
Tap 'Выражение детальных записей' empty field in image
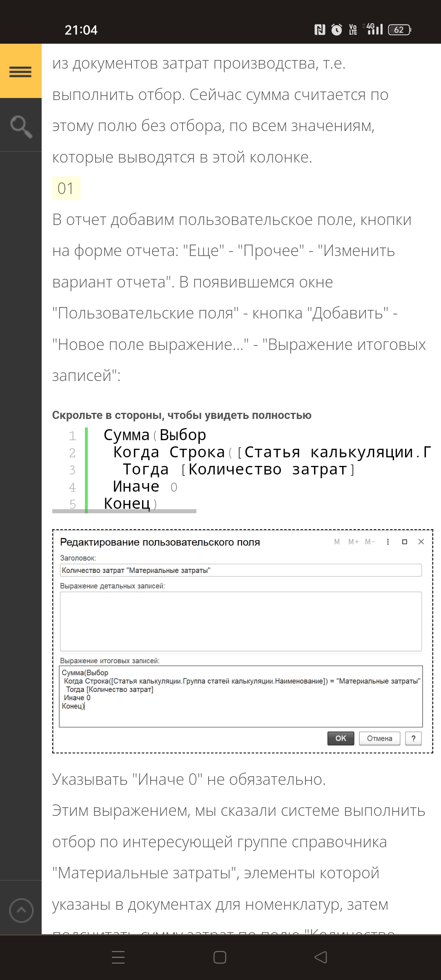coord(241,621)
